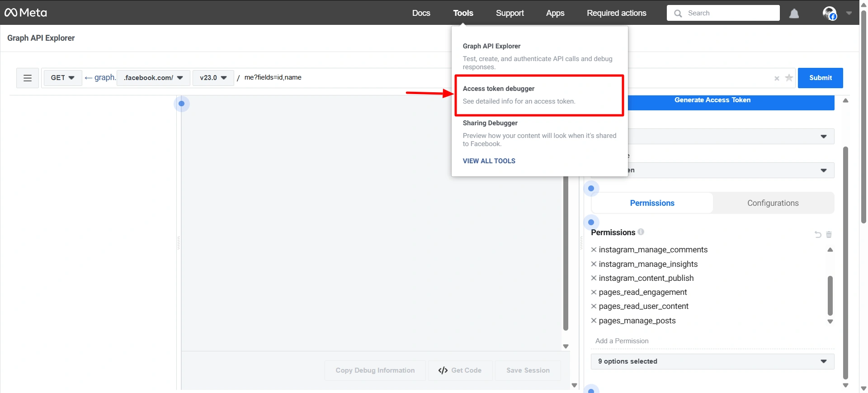Remove instagram_manage_insights permission

594,264
